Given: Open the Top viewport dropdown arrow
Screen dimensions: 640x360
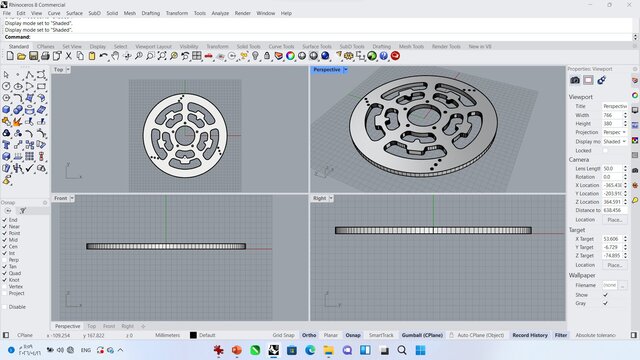Looking at the screenshot, I should [x=68, y=70].
